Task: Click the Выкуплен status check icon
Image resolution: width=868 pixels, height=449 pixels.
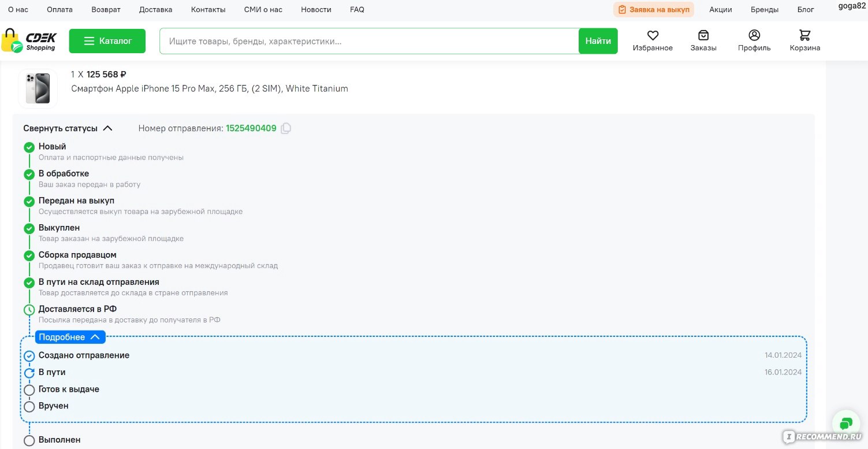Action: point(29,229)
